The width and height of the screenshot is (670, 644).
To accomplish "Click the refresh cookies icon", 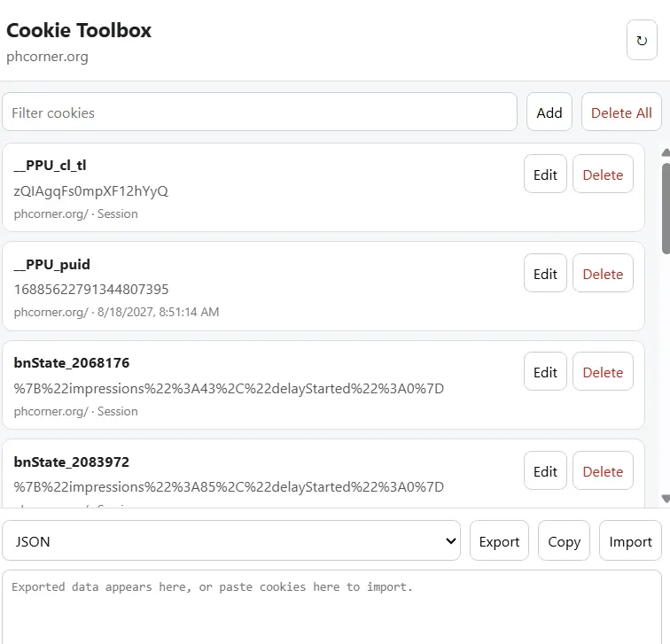I will coord(642,40).
